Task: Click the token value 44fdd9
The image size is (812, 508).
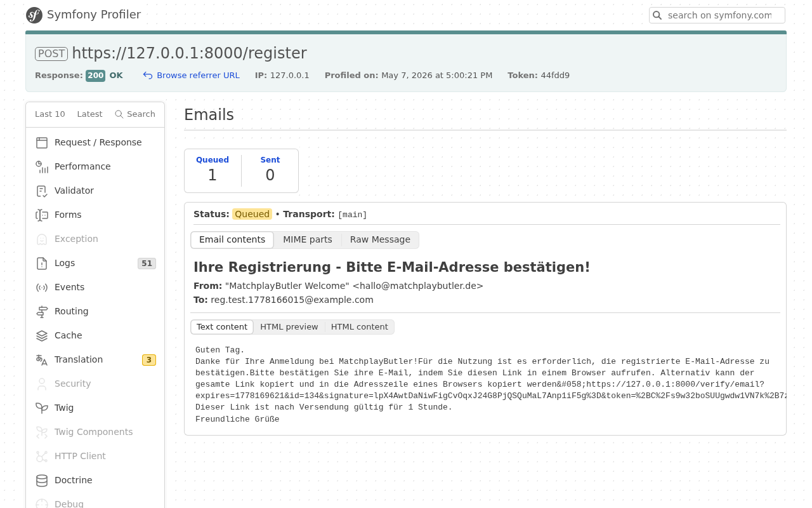Action: click(x=555, y=75)
